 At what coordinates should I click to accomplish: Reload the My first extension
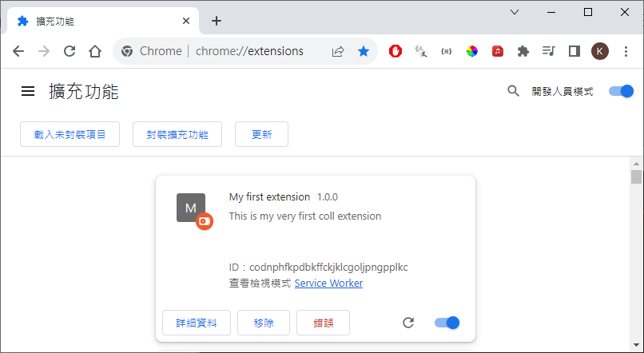(408, 323)
